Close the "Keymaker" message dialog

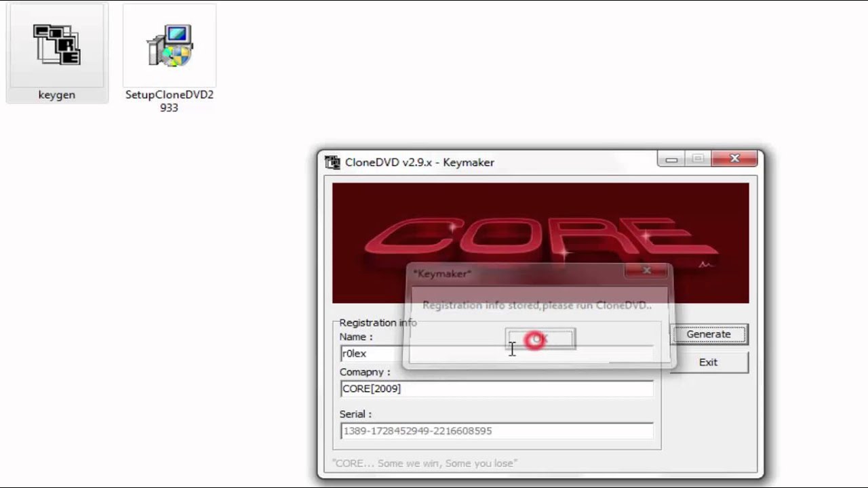point(647,270)
